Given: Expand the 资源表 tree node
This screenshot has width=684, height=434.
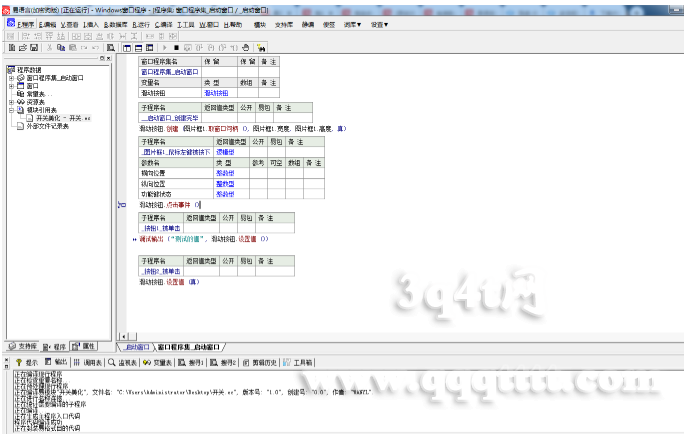Looking at the screenshot, I should 11,102.
